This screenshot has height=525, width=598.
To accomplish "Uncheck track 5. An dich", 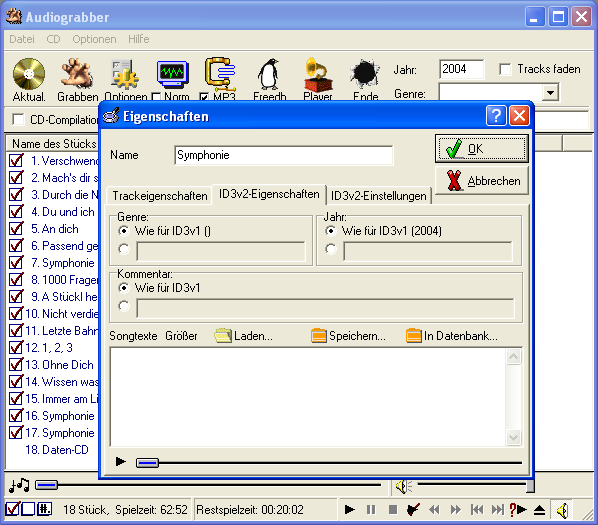I will coord(16,229).
